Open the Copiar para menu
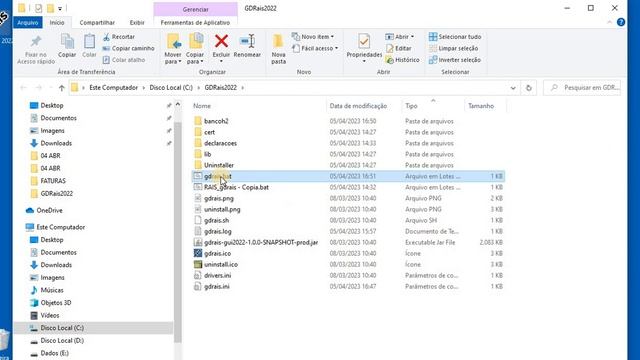640x360 pixels. (x=195, y=49)
